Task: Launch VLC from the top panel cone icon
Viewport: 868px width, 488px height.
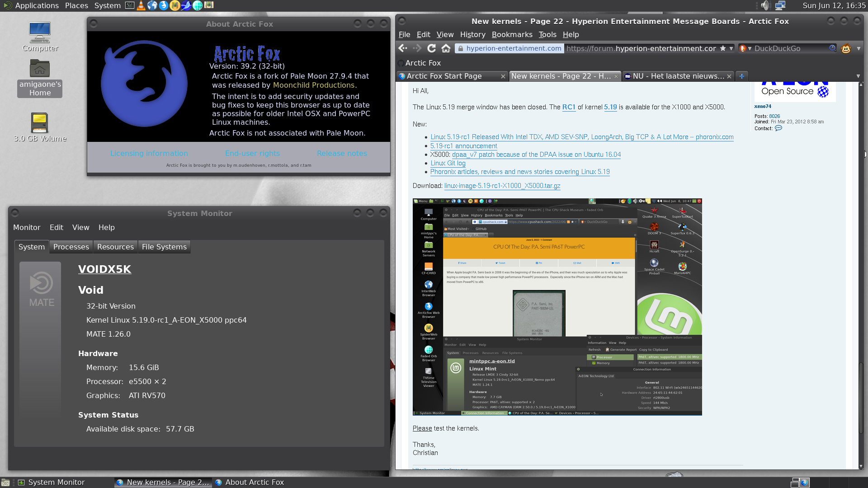Action: (x=141, y=5)
